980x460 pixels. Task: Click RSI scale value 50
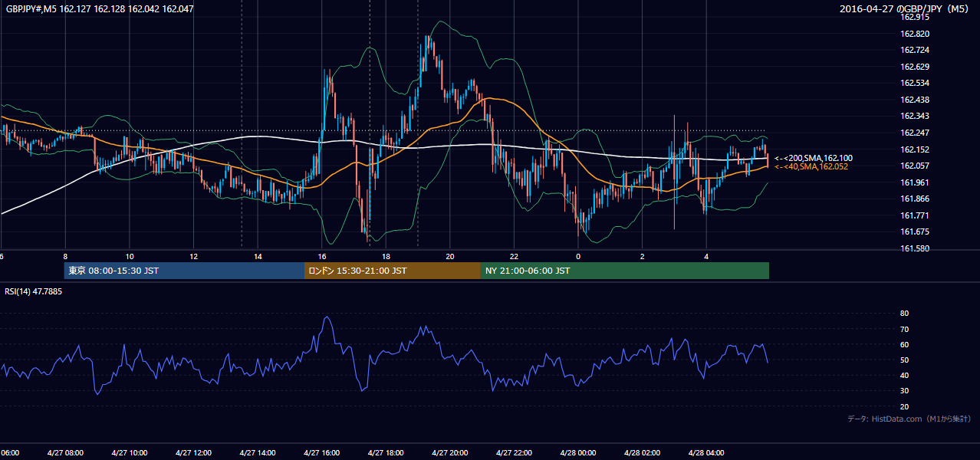[x=904, y=360]
